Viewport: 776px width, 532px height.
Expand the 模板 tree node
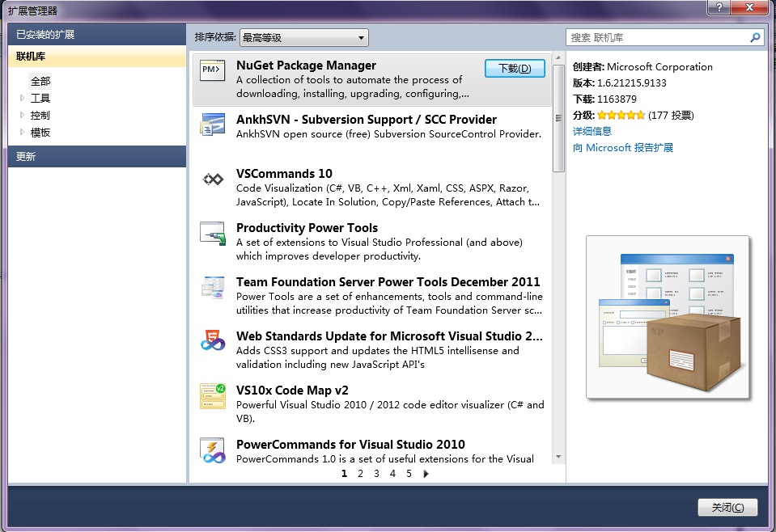(x=23, y=132)
